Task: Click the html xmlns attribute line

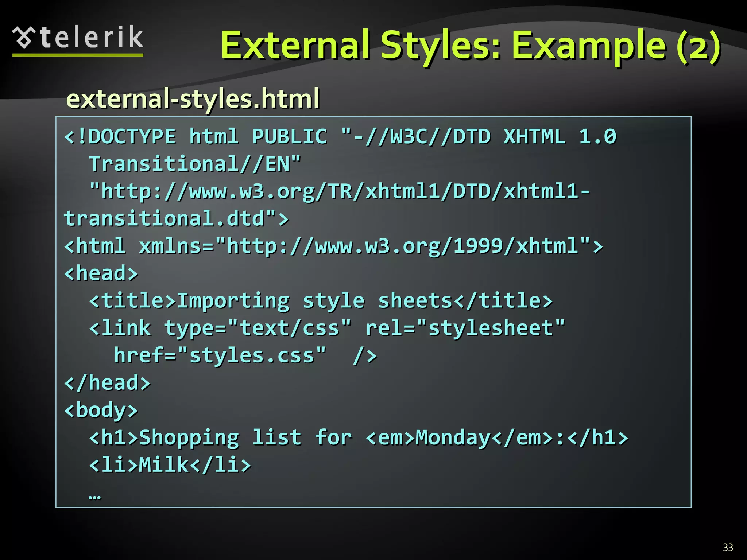Action: click(x=333, y=246)
